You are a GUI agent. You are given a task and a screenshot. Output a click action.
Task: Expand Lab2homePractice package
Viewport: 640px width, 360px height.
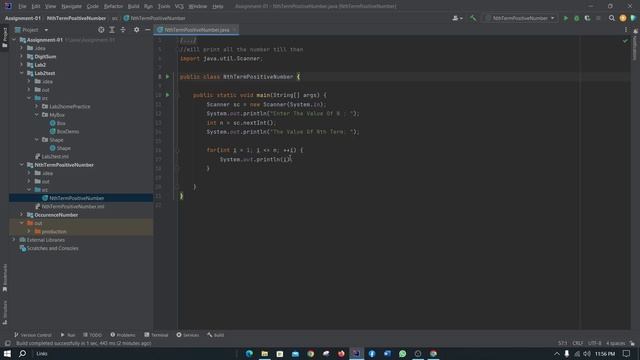pyautogui.click(x=36, y=106)
